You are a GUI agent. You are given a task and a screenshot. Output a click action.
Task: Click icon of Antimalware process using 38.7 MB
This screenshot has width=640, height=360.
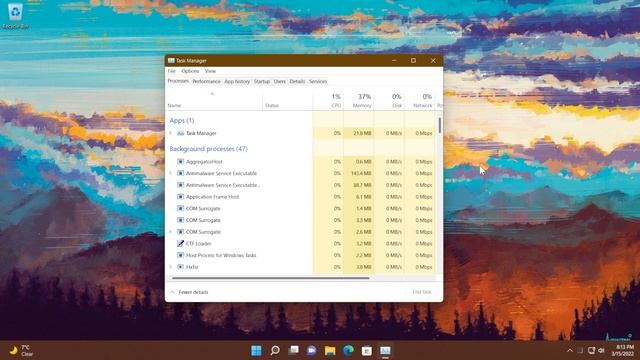pos(180,185)
